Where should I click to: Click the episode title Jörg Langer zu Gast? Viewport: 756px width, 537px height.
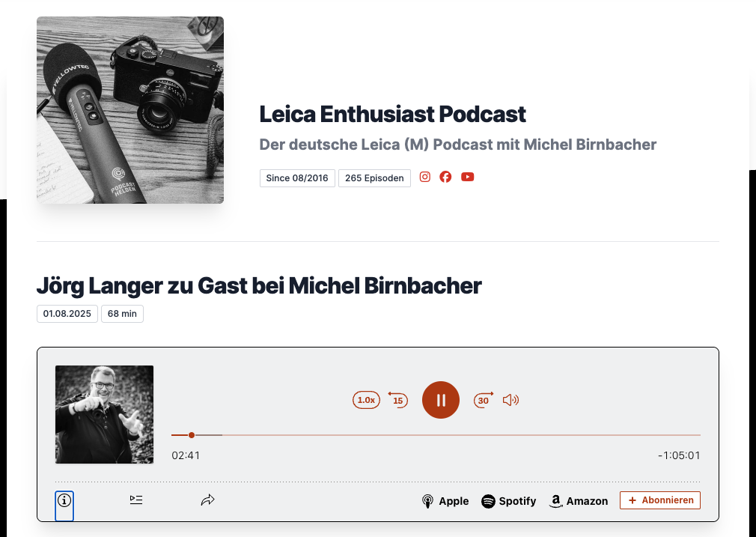point(259,285)
